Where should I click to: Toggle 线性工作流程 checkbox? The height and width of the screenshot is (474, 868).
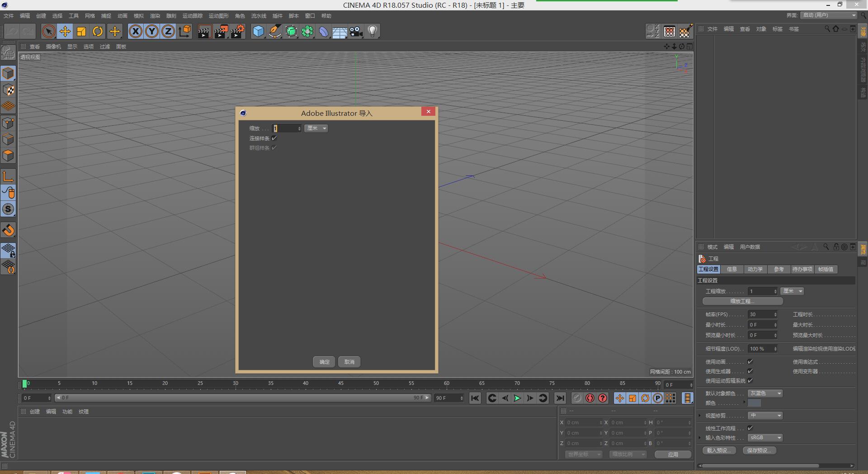click(x=750, y=428)
